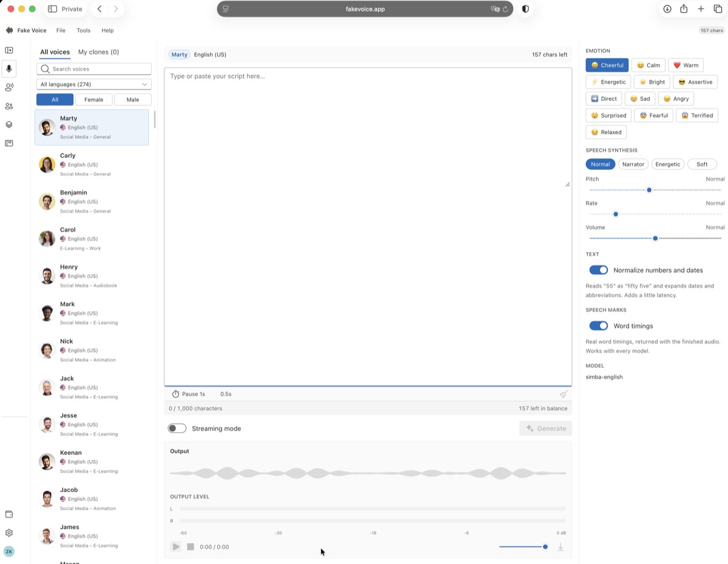Click the reload icon in address bar

tap(505, 9)
